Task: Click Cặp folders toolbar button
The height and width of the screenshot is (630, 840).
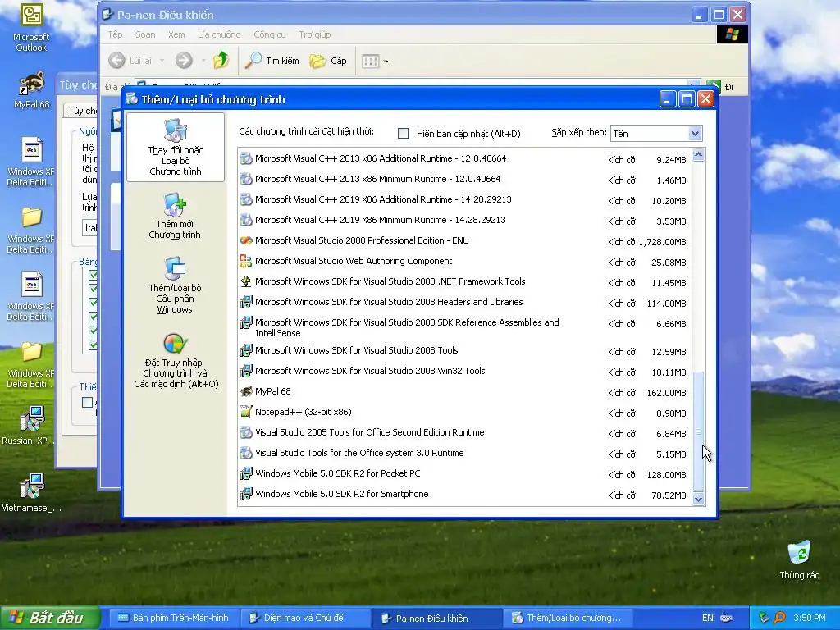Action: click(x=328, y=61)
